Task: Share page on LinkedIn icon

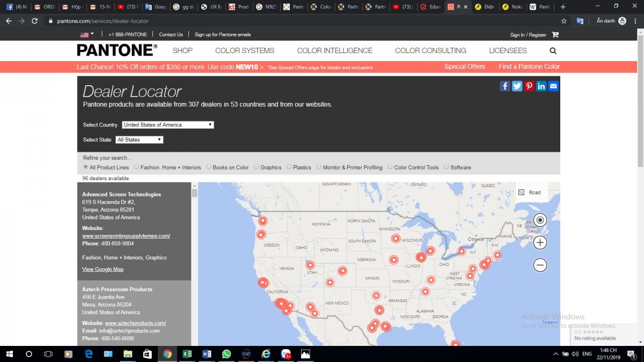Action: tap(541, 86)
